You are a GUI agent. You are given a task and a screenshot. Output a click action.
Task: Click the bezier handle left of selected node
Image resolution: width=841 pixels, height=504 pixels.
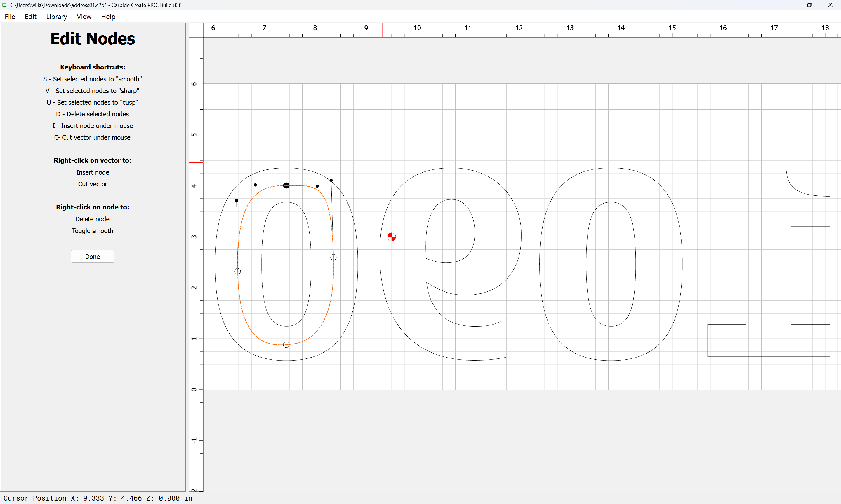pyautogui.click(x=255, y=185)
